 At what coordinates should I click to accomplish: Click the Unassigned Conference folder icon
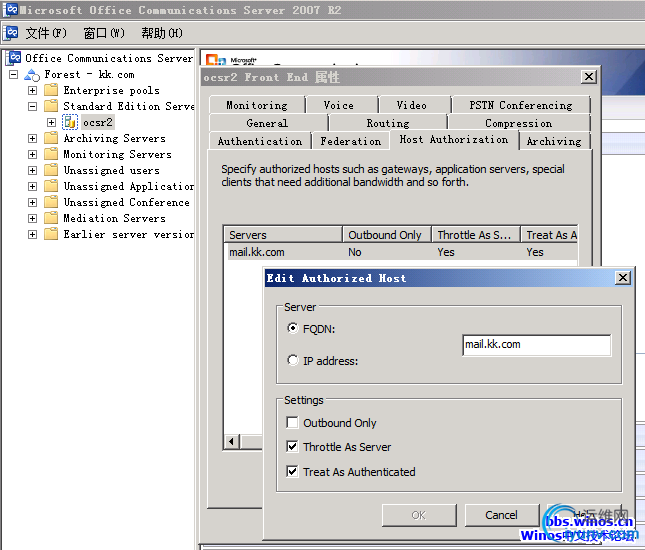[51, 202]
